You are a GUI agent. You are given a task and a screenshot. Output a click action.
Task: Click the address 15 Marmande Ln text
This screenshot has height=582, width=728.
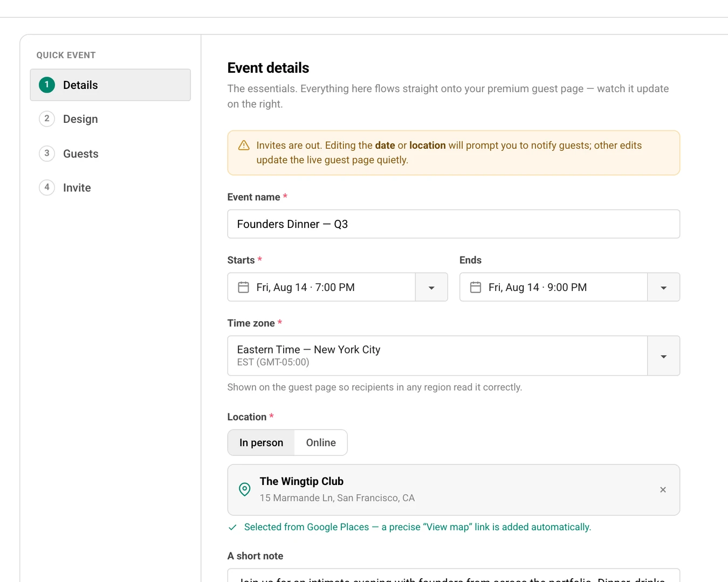[337, 498]
